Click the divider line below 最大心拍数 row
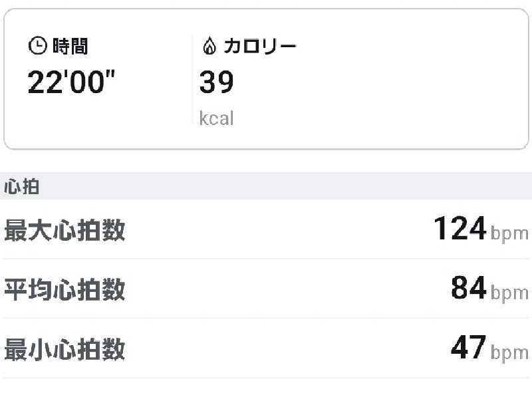 pos(266,259)
